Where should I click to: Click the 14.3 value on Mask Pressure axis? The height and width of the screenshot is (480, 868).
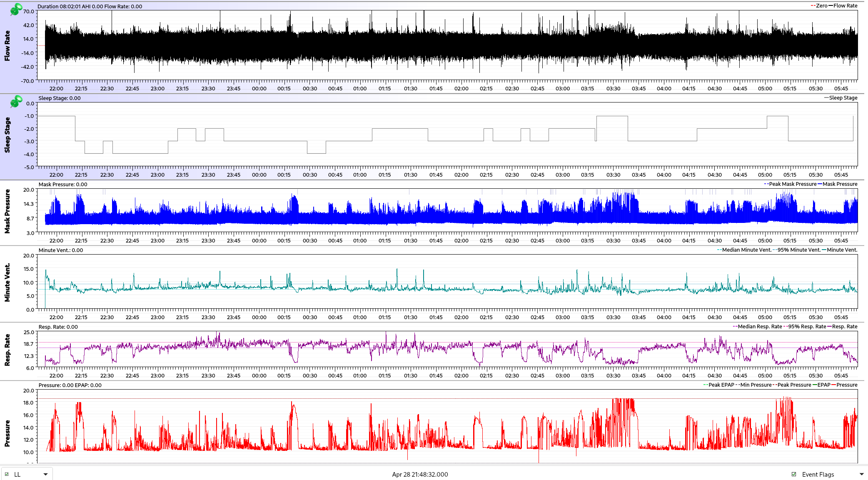[x=28, y=204]
